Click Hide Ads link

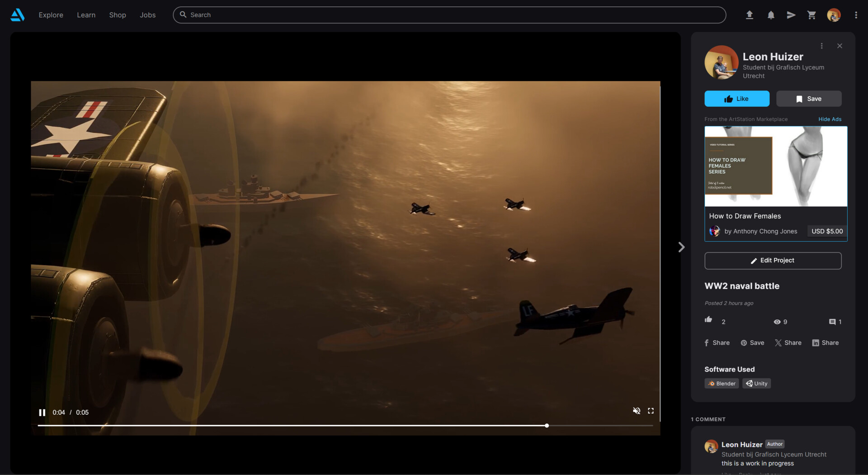click(x=830, y=119)
